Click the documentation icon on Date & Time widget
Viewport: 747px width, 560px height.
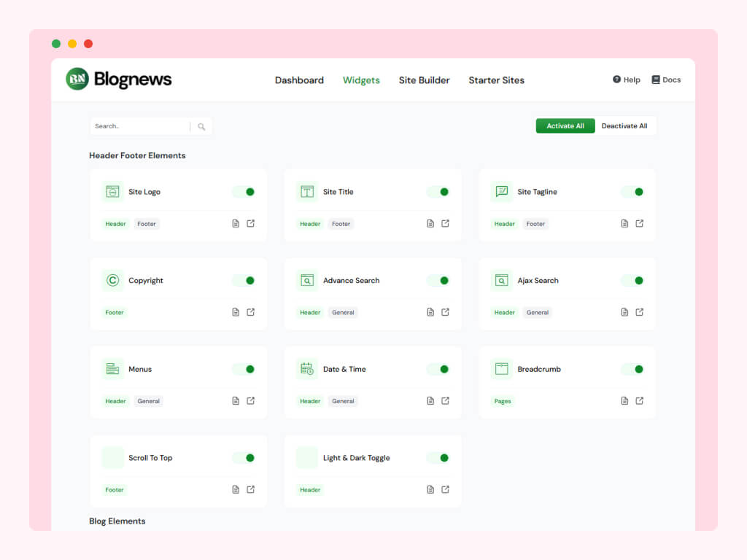click(430, 400)
